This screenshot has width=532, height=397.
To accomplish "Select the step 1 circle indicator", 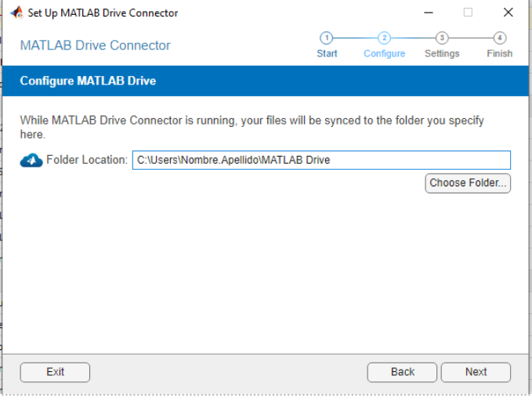I will (x=327, y=38).
